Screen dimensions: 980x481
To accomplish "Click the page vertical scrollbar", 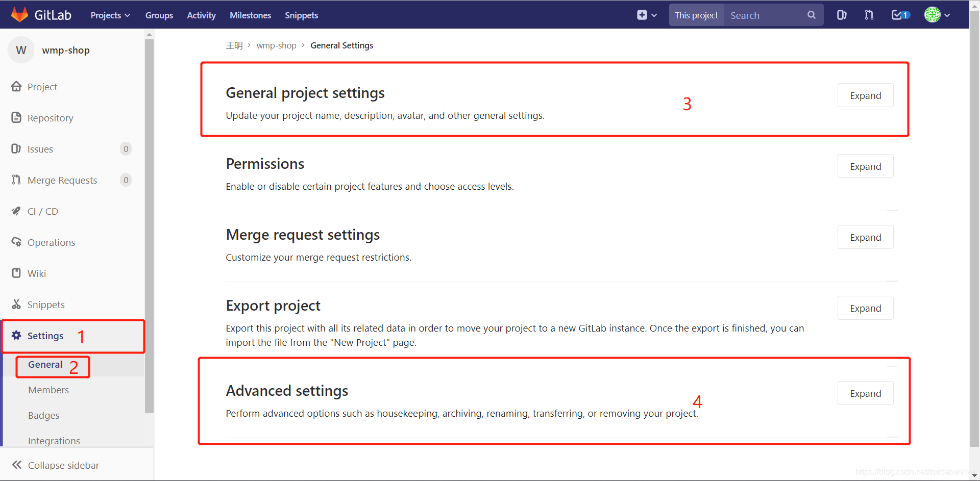I will pos(974,230).
